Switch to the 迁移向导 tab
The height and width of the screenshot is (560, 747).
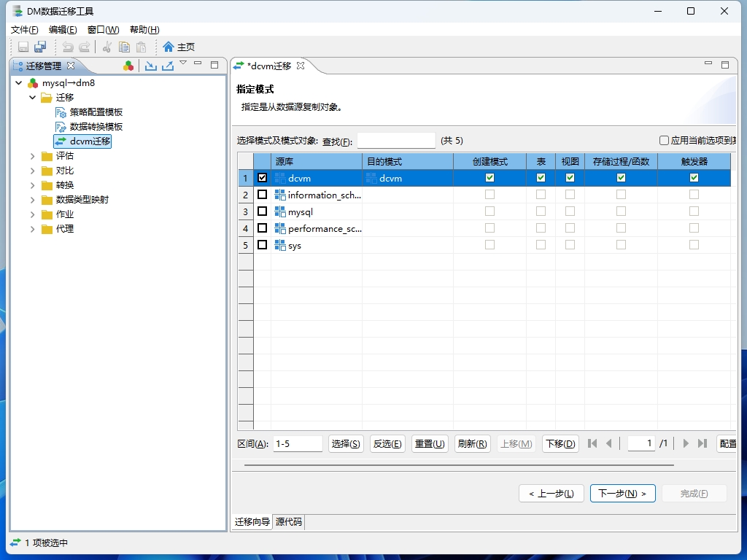[252, 522]
